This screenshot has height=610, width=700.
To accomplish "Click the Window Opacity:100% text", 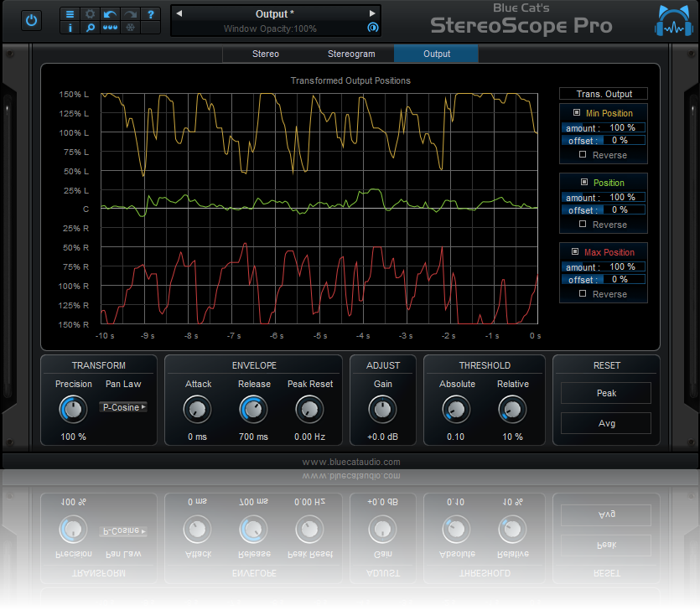I will 270,28.
